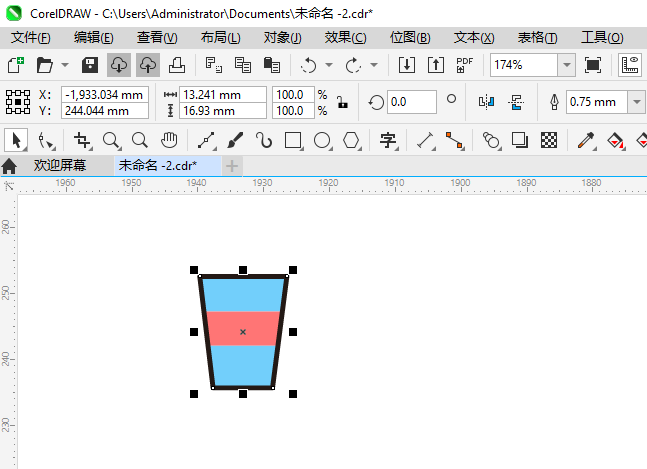Toggle the lock ratio padlock
Screen dimensions: 647x469
click(342, 102)
